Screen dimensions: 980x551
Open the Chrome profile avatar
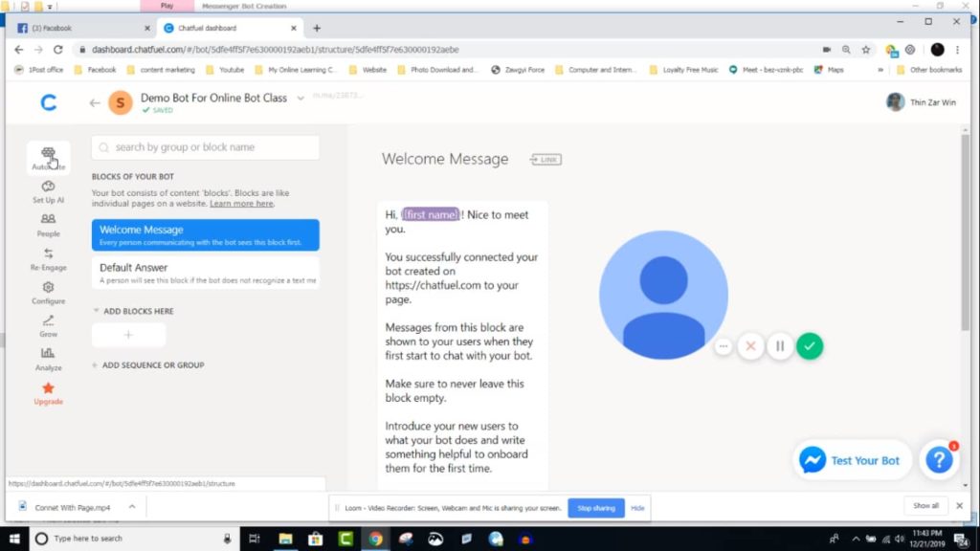coord(937,50)
